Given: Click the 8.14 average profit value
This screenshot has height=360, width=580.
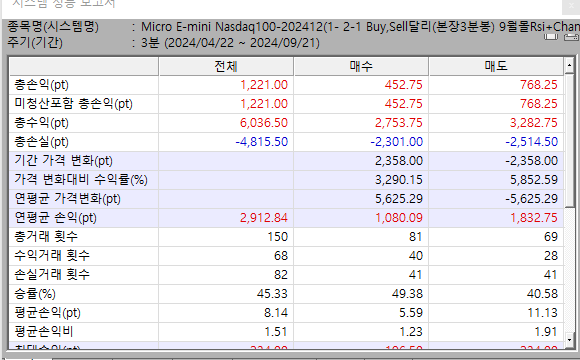Looking at the screenshot, I should (276, 313).
